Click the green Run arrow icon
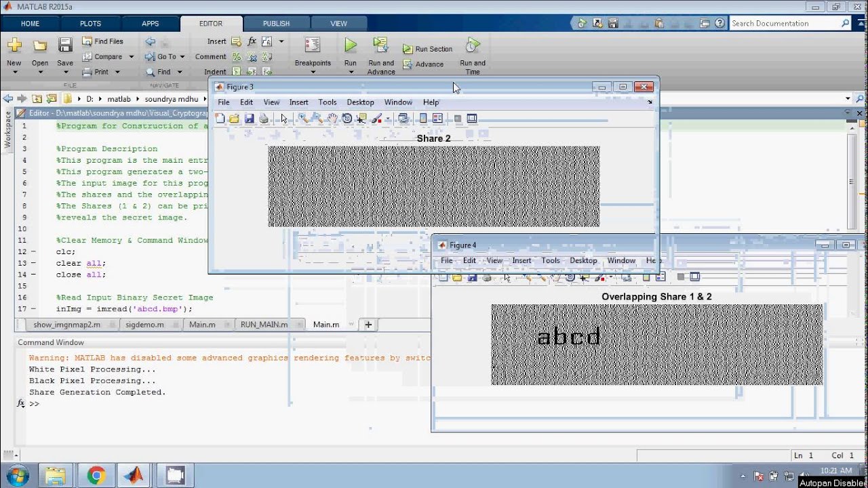This screenshot has width=868, height=488. pos(350,45)
